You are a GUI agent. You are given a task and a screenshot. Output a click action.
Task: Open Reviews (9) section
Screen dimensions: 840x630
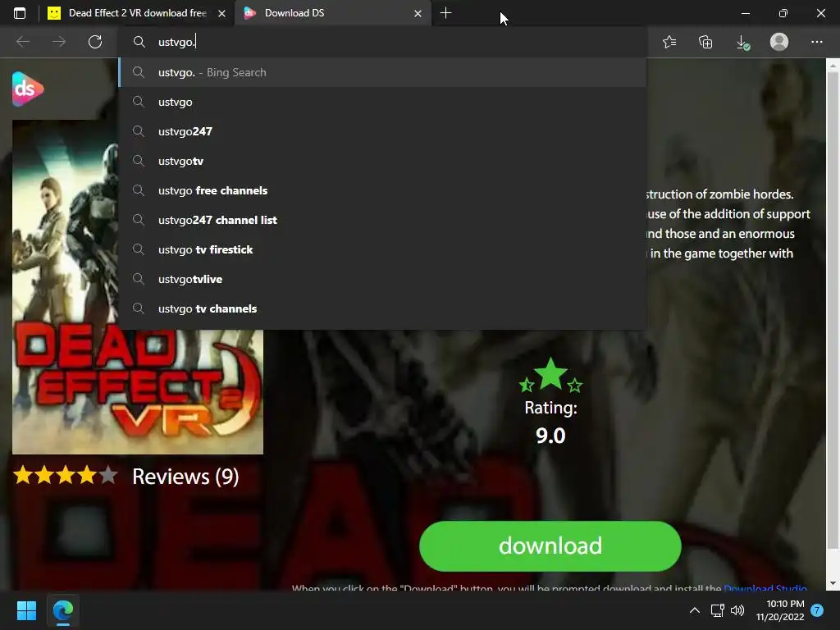185,477
